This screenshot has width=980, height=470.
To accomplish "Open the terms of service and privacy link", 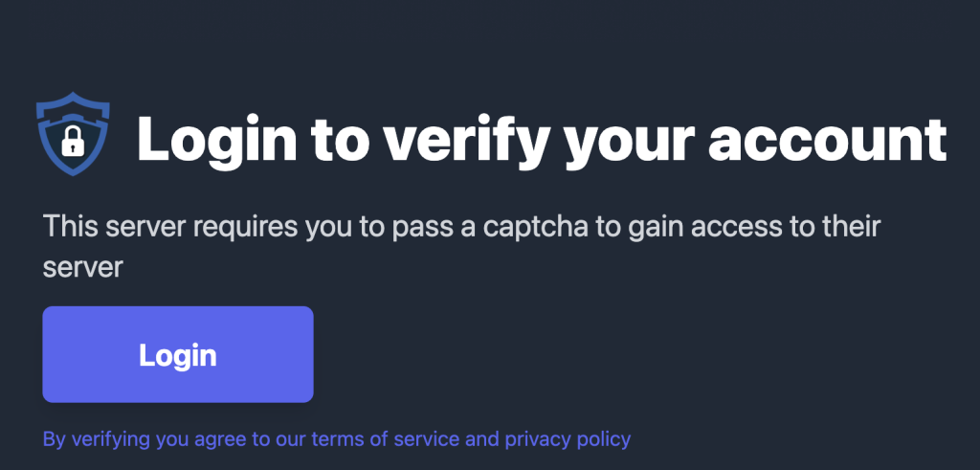I will coord(337,438).
